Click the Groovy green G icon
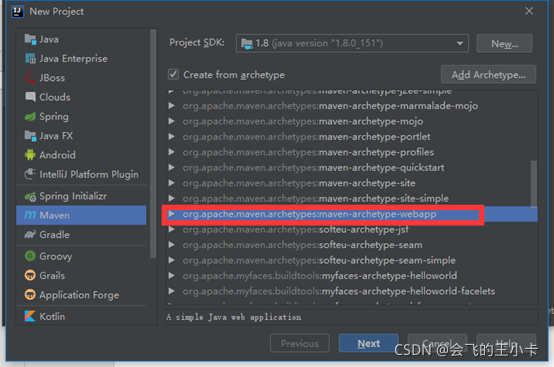This screenshot has width=554, height=367. (x=30, y=256)
